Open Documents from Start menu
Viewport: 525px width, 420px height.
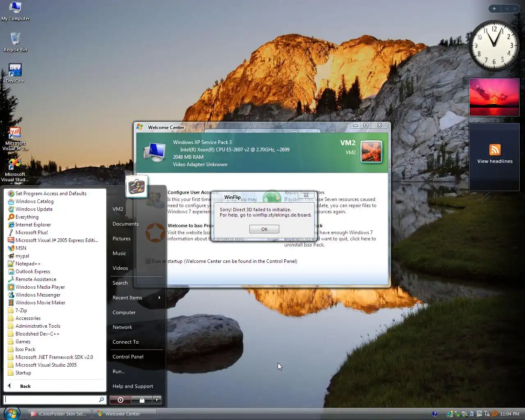pyautogui.click(x=126, y=224)
